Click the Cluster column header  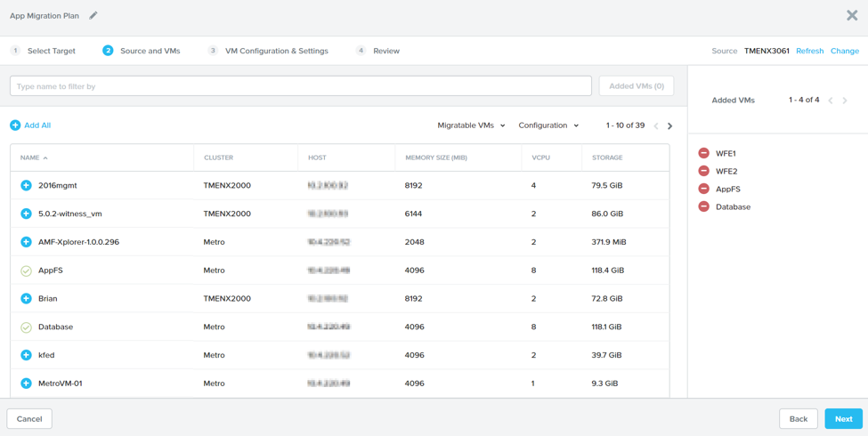coord(219,157)
